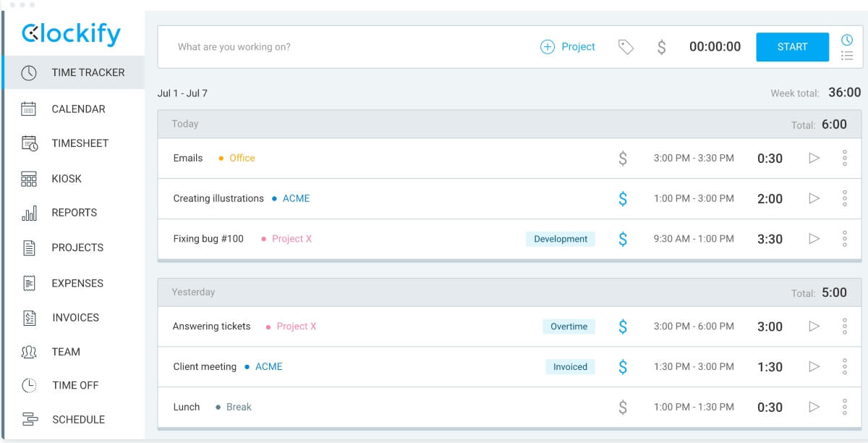Screen dimensions: 868x443
Task: Edit the 2:00 duration of Creating illustrations
Action: (770, 199)
